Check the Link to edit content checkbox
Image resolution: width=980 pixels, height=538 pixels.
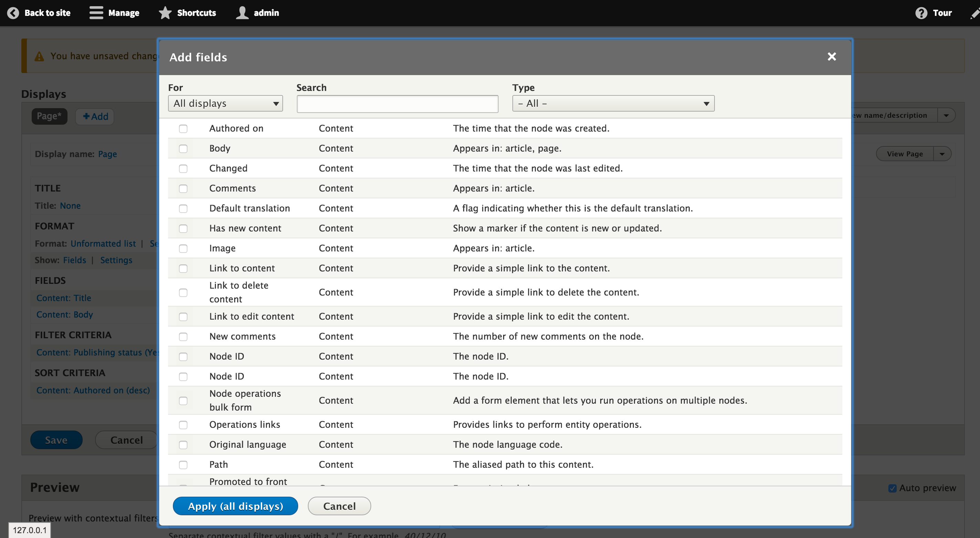pyautogui.click(x=183, y=317)
